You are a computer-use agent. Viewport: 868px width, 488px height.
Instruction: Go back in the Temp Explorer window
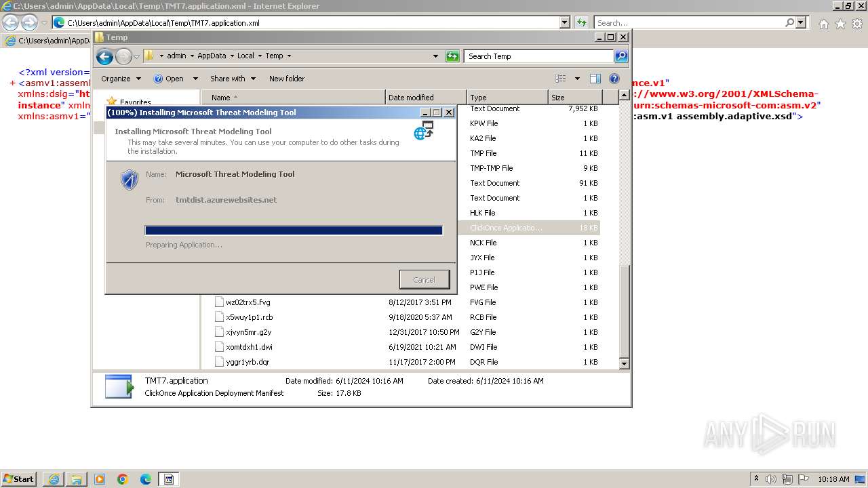click(x=104, y=56)
